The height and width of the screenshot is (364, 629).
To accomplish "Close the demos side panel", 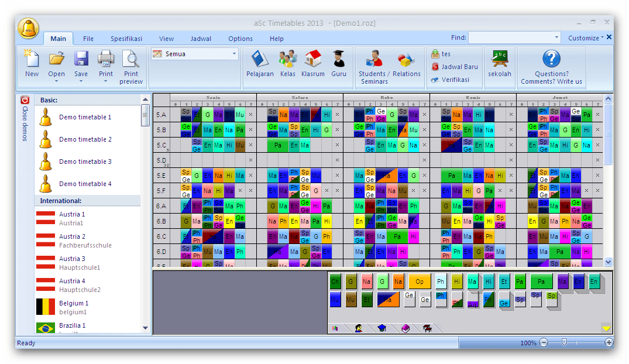I will [x=25, y=100].
